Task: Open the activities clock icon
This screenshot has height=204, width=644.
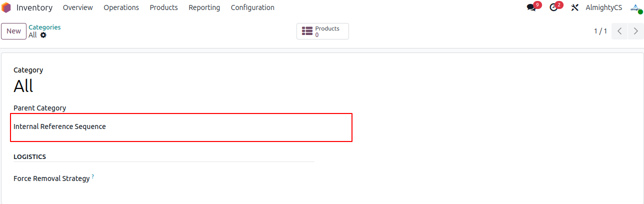Action: click(x=553, y=7)
